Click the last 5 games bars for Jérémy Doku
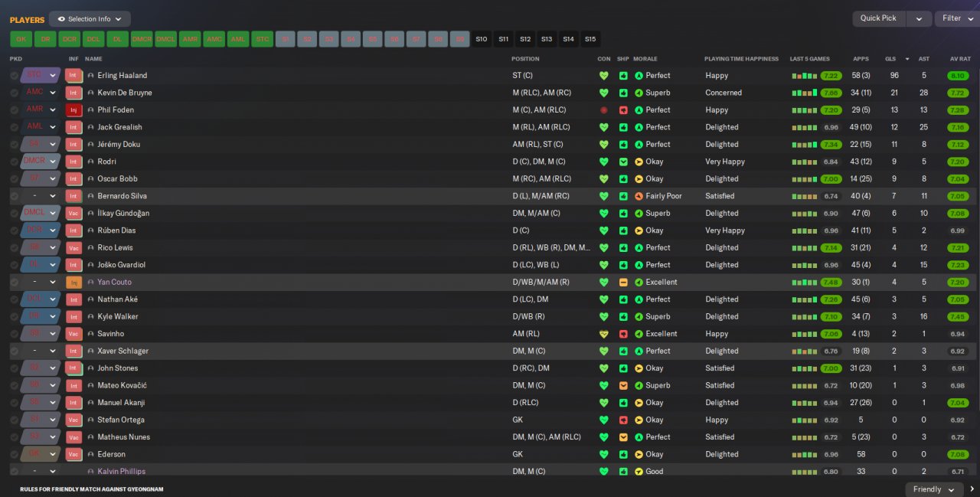The width and height of the screenshot is (980, 497). tap(804, 145)
